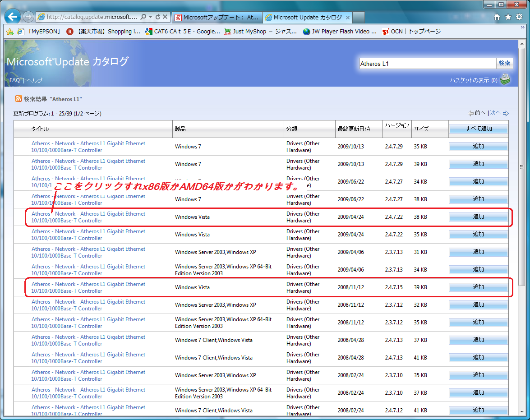Click the Refresh icon in address bar

(157, 17)
